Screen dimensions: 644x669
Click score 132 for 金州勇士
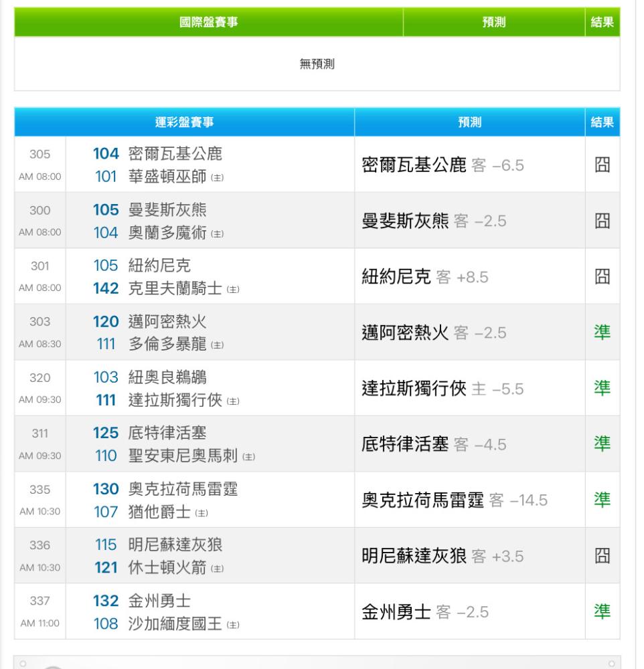(x=106, y=601)
